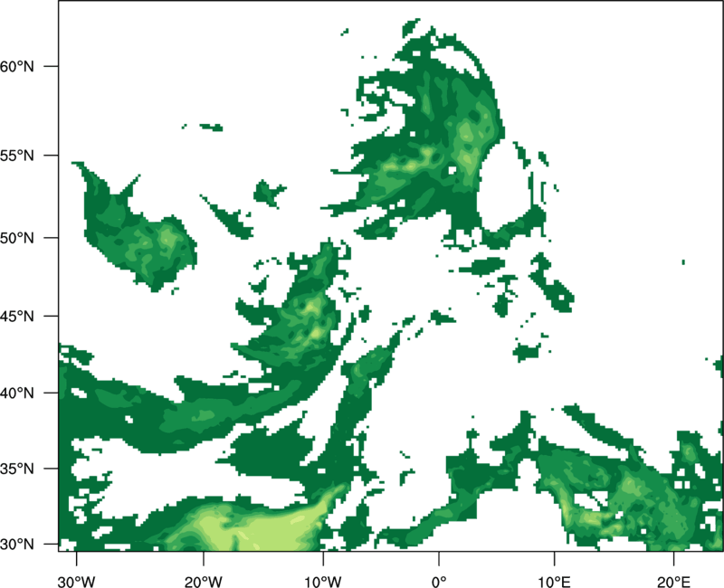Click the 20°E longitude label
Screen dimensions: 724x588
click(673, 582)
